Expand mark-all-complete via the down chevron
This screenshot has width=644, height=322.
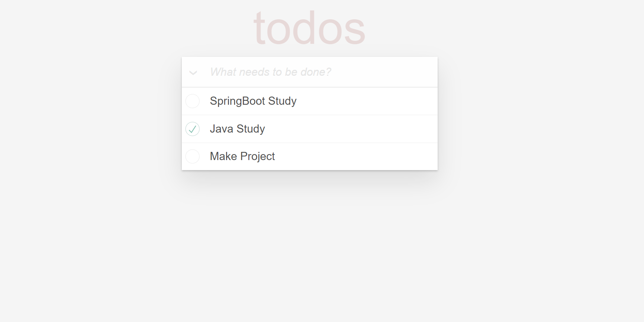(x=193, y=73)
